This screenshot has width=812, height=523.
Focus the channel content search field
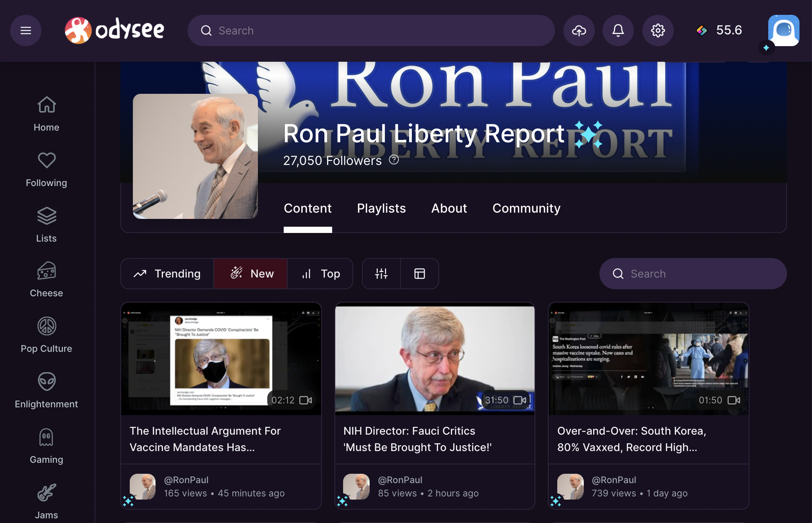[693, 274]
